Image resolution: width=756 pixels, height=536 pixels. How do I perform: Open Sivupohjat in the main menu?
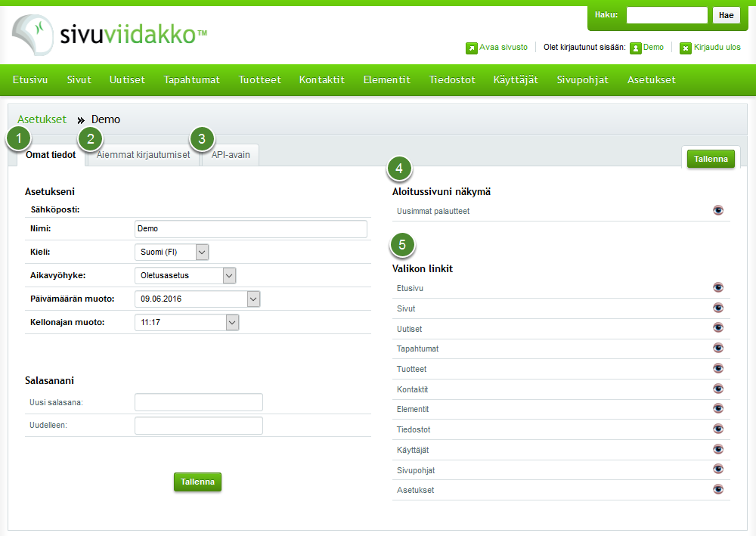[x=582, y=80]
